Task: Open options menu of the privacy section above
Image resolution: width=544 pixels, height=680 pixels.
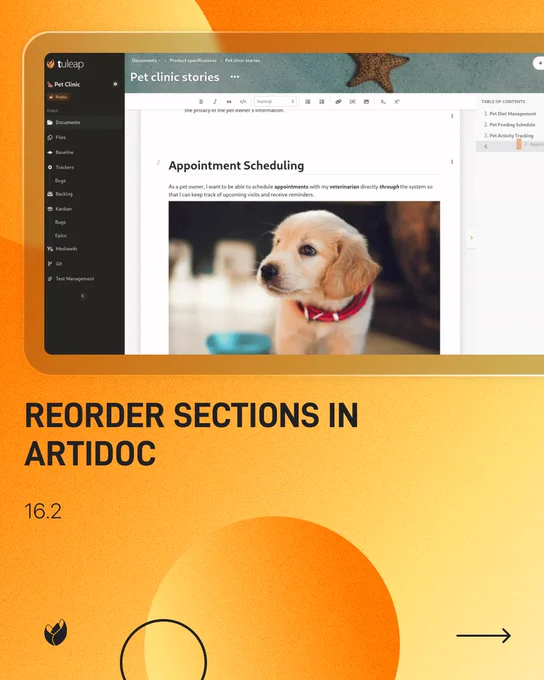Action: 452,116
